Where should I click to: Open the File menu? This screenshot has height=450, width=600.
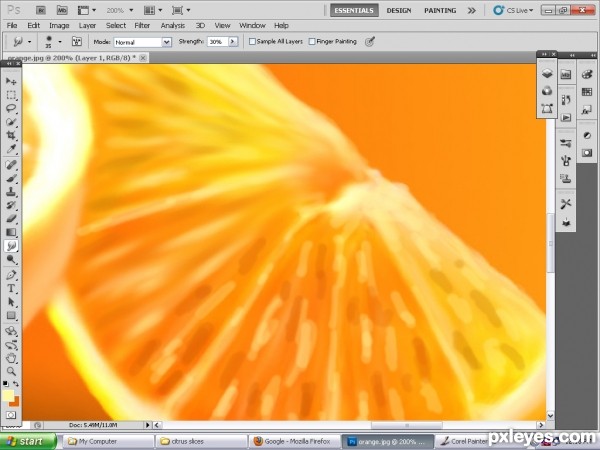[12, 26]
